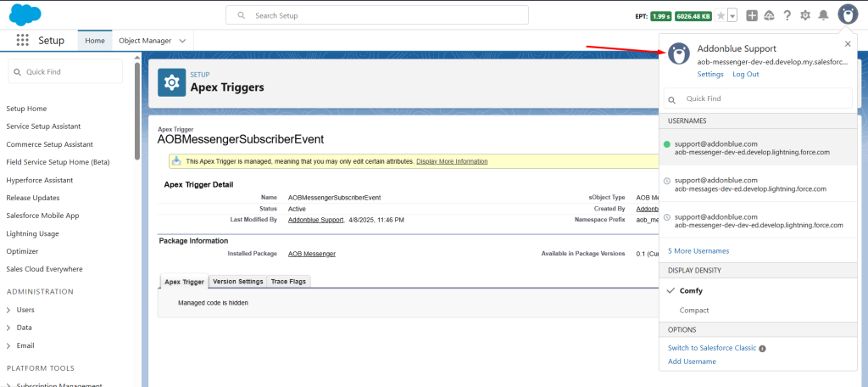Open the favorites list dropdown arrow

732,15
